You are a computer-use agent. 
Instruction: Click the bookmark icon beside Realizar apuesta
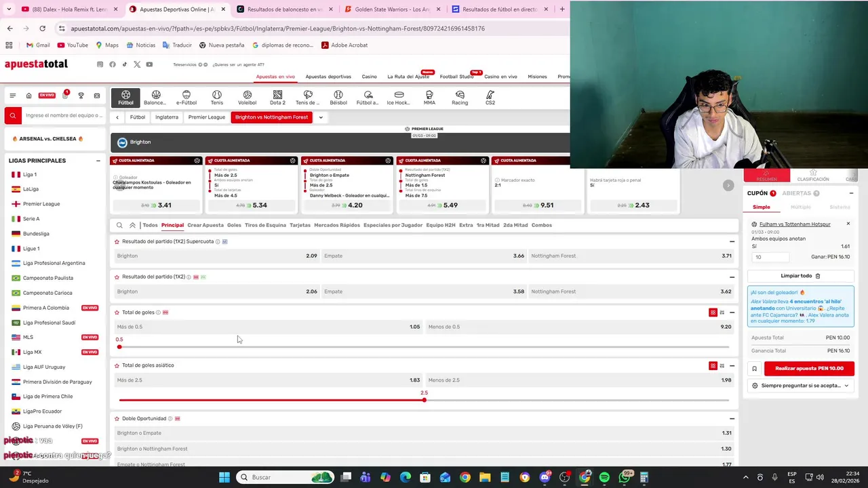point(754,369)
